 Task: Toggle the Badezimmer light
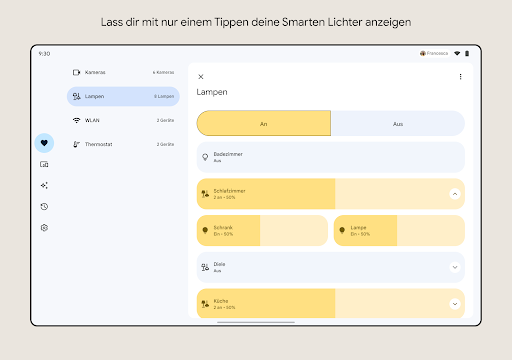coord(331,157)
